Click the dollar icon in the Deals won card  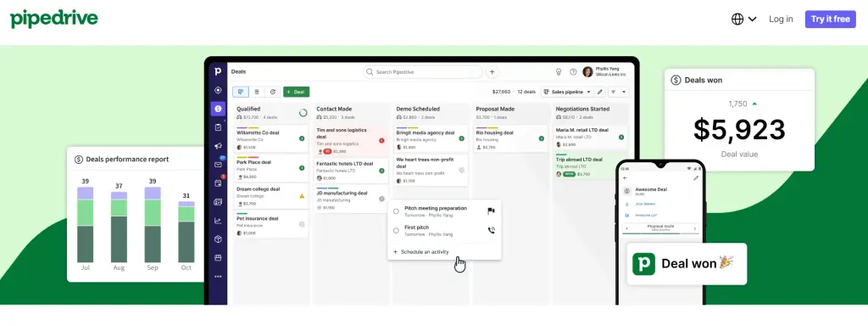pos(676,80)
